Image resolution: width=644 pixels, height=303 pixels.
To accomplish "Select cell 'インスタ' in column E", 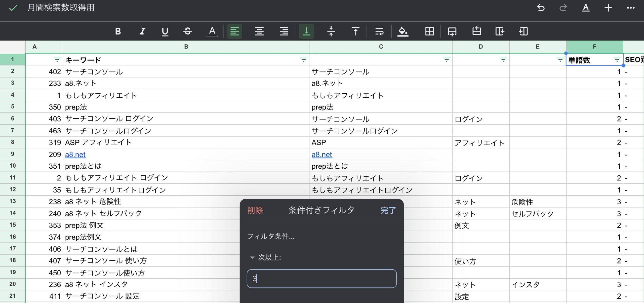I will (x=538, y=284).
